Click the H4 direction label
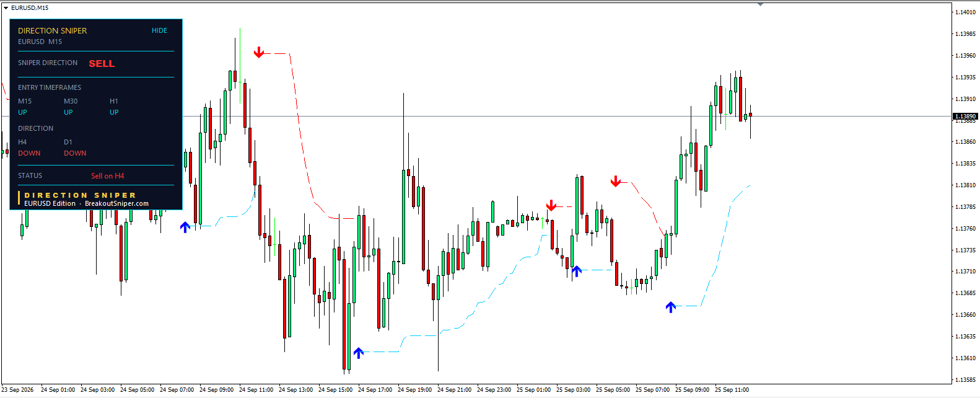 click(x=22, y=142)
